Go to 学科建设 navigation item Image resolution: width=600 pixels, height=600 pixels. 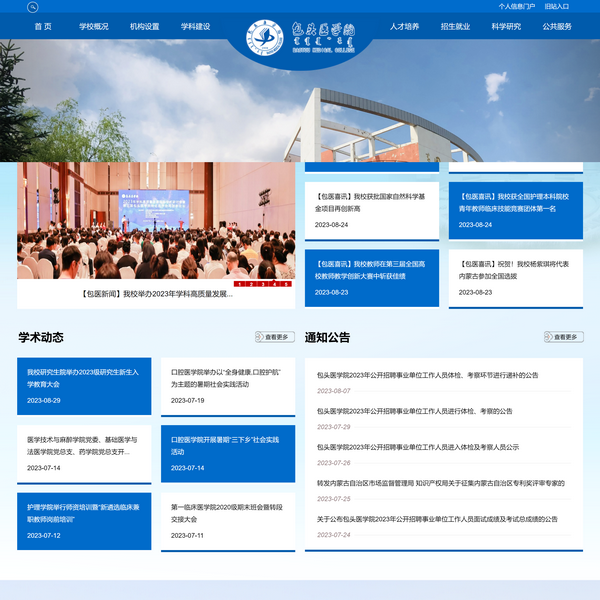[x=195, y=27]
